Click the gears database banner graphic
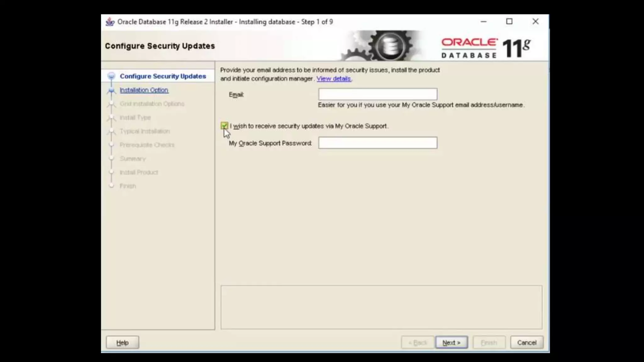Image resolution: width=644 pixels, height=362 pixels. point(380,46)
